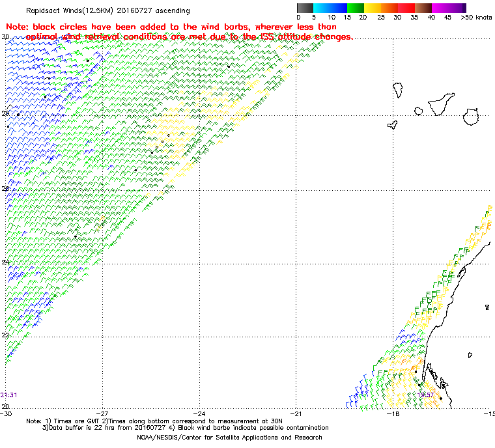Click the 'Times are GMT' footnote line

154,421
